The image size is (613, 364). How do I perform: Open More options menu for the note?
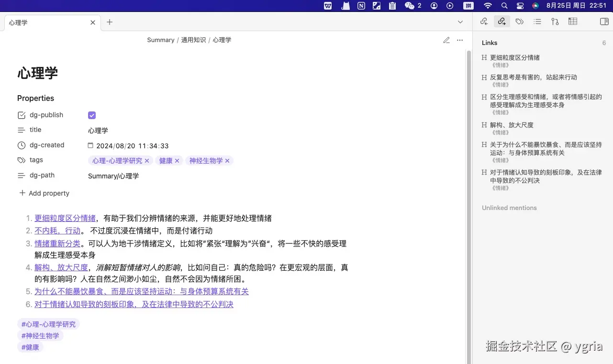[460, 40]
